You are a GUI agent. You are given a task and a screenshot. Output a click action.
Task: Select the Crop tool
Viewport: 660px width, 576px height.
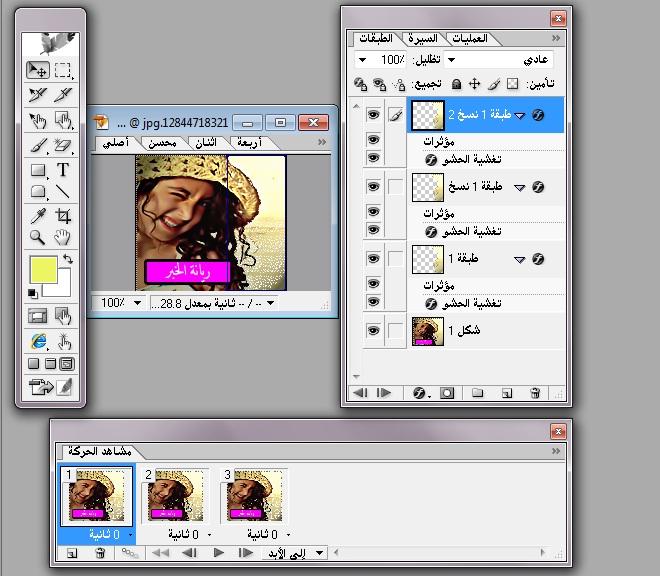tap(63, 215)
